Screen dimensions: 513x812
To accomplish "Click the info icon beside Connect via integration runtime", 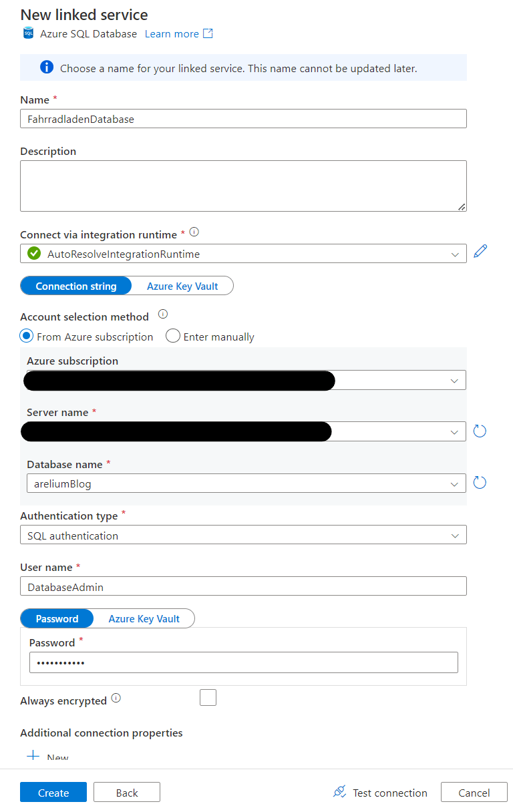I will click(194, 232).
